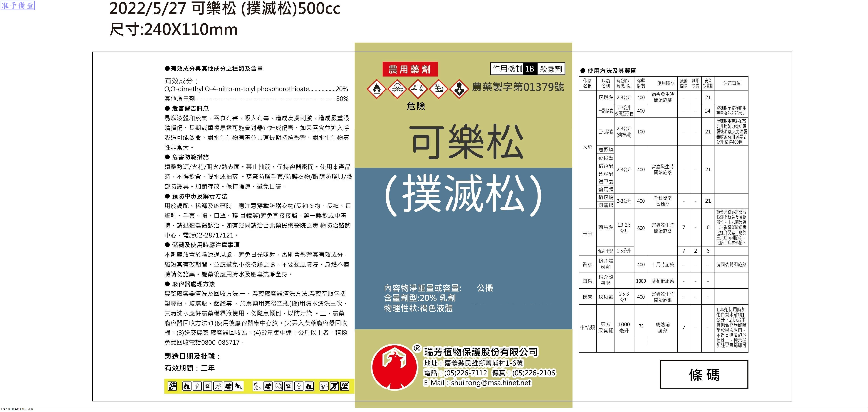Click the registration number 農藥製字第01379號

518,87
